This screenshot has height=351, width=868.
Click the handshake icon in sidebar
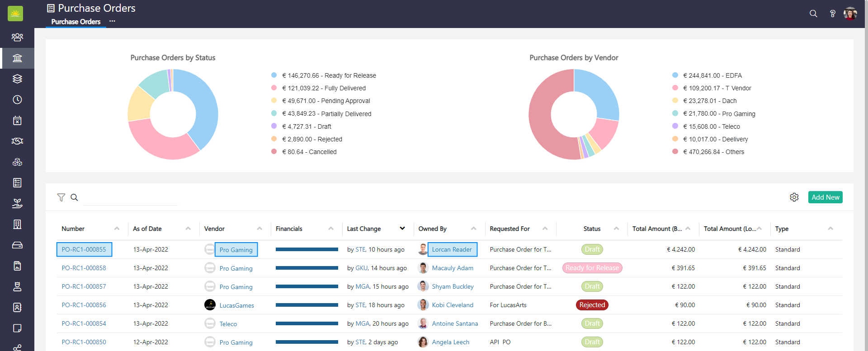(17, 141)
